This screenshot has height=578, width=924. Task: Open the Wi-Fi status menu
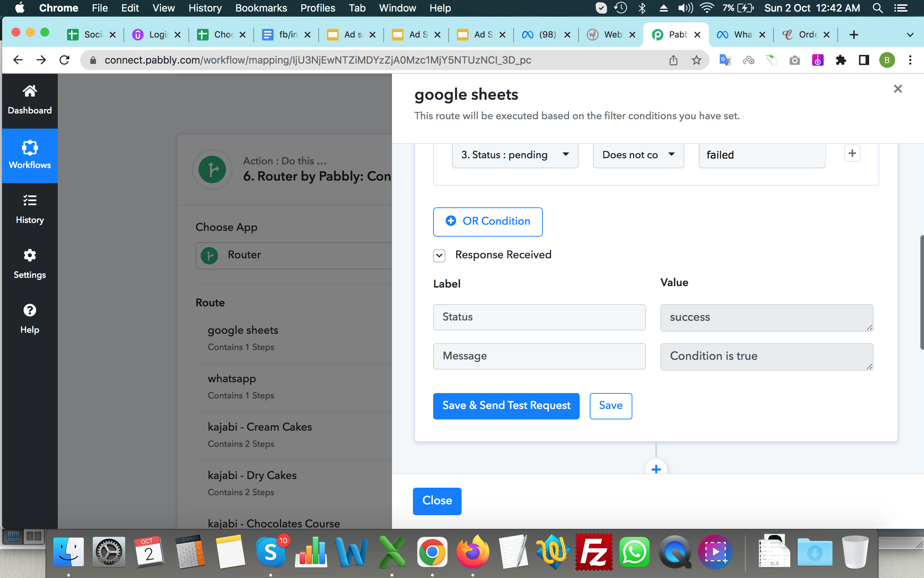point(707,8)
